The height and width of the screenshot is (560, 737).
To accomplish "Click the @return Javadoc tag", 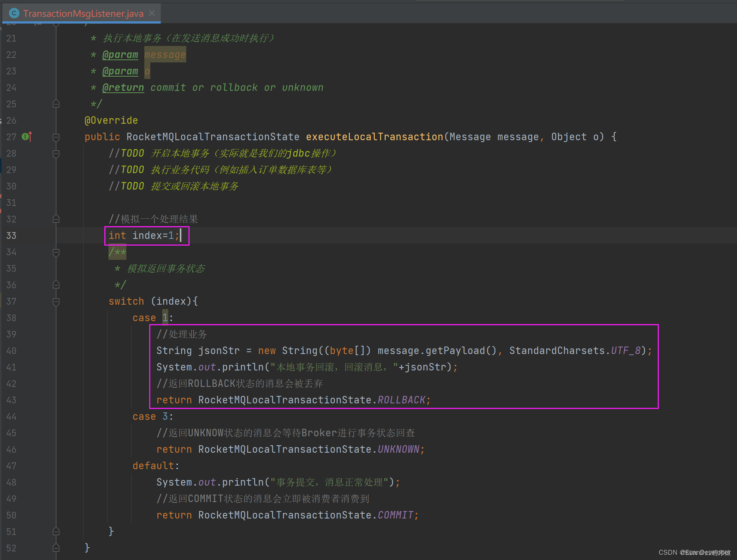I will click(123, 87).
